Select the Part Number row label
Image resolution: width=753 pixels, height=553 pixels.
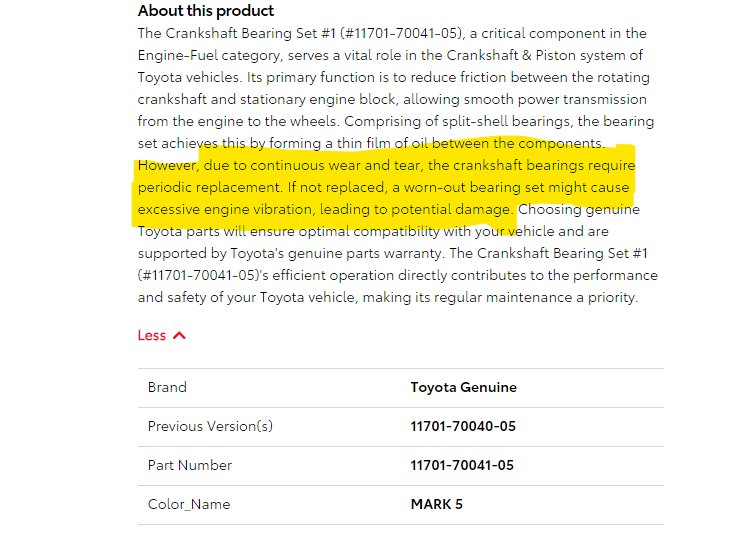coord(190,465)
